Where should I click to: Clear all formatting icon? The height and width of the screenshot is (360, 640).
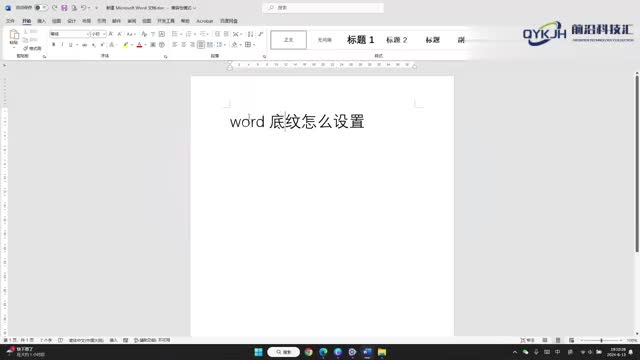coord(144,34)
